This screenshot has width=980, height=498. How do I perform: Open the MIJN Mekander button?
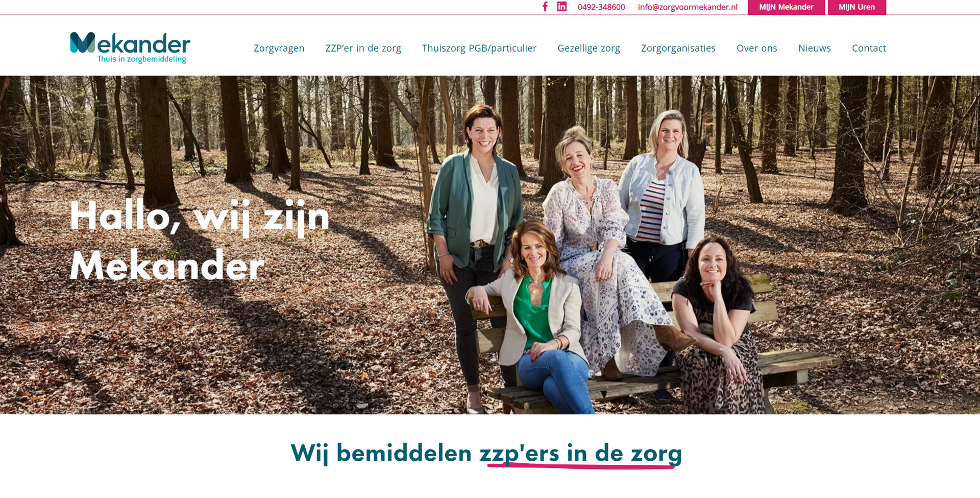(786, 7)
